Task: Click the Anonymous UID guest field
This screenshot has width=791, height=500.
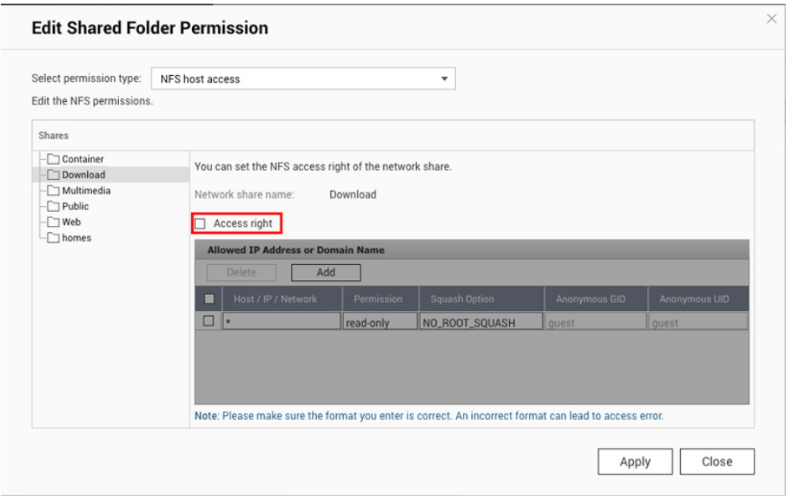Action: coord(698,321)
